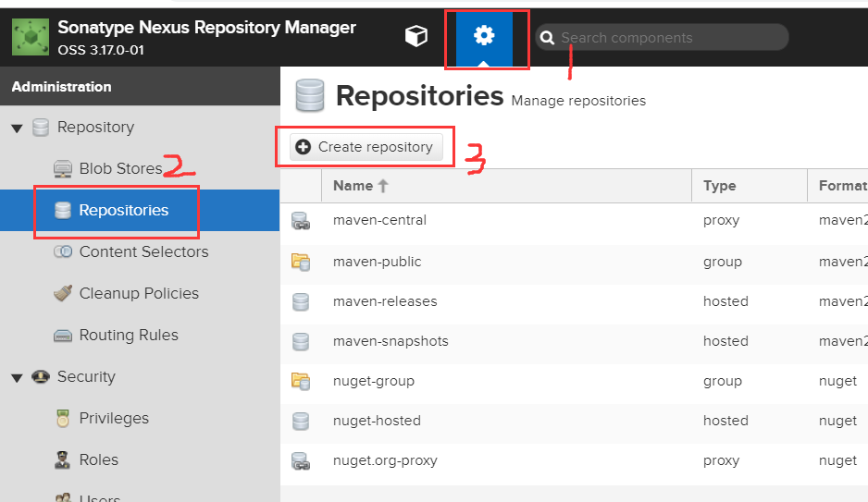Select Repository in the sidebar
868x502 pixels.
(95, 128)
